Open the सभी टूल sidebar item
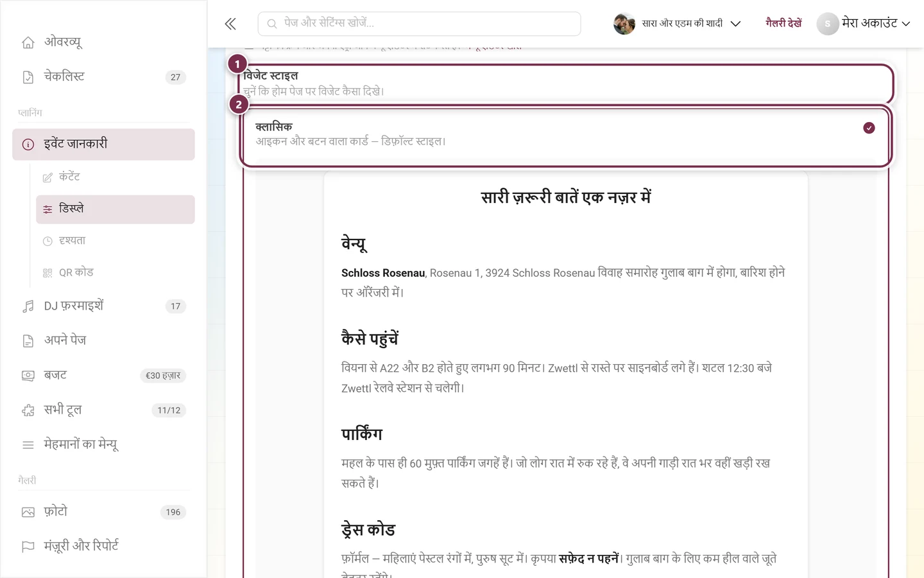Viewport: 924px width, 578px height. 103,410
